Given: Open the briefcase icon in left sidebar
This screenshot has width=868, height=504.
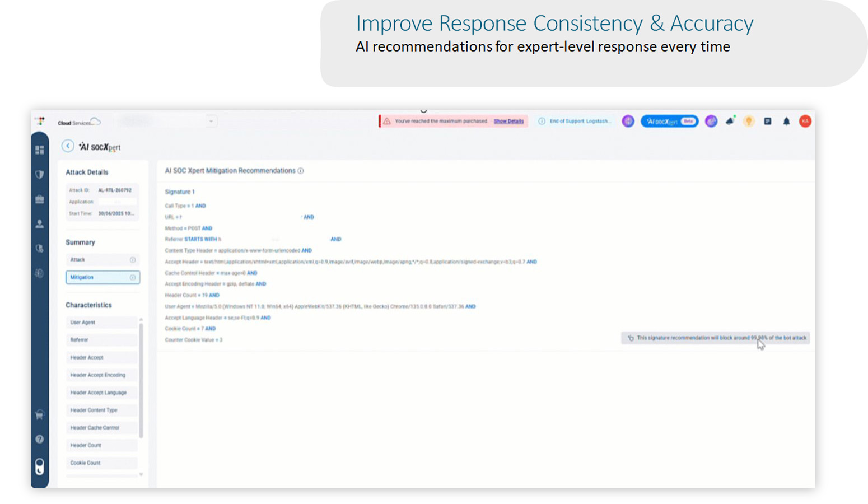Looking at the screenshot, I should pos(40,199).
